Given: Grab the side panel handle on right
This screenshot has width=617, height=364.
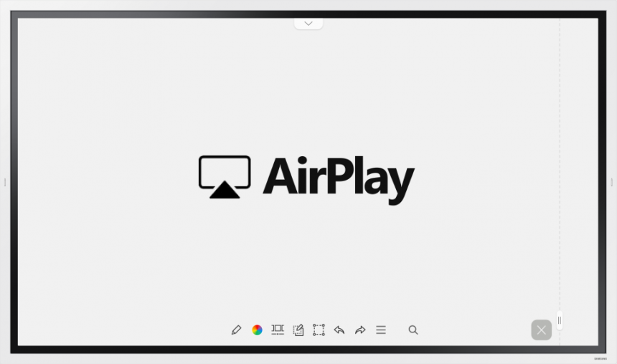Looking at the screenshot, I should 560,320.
